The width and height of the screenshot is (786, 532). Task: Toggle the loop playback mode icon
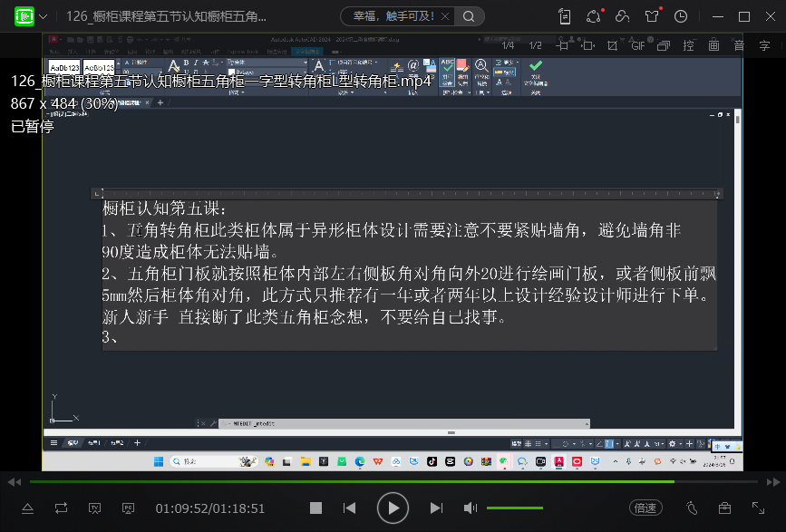point(61,508)
